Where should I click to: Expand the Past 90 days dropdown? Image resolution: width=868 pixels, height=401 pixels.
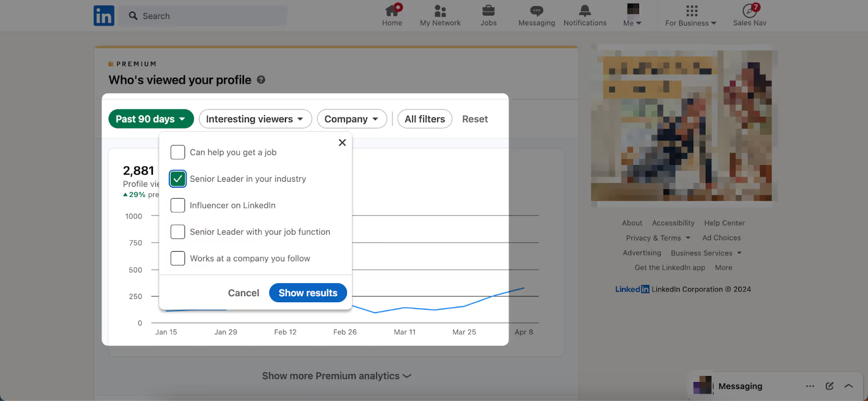click(151, 119)
